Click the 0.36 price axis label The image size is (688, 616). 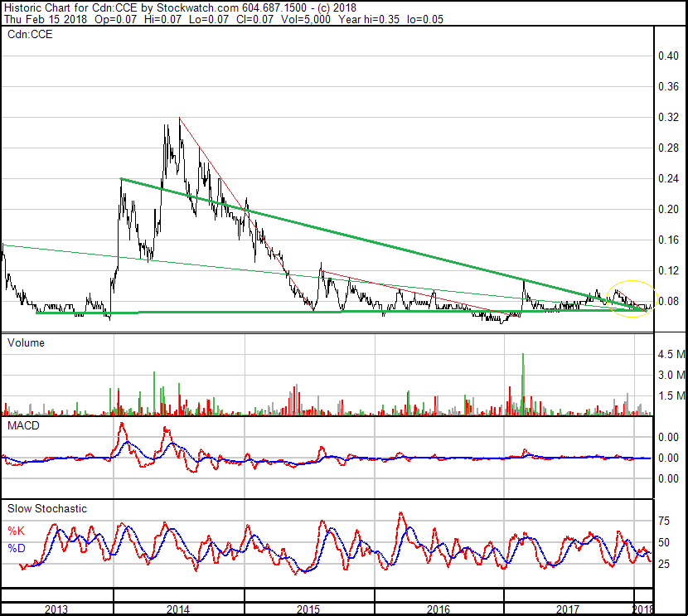click(x=668, y=86)
